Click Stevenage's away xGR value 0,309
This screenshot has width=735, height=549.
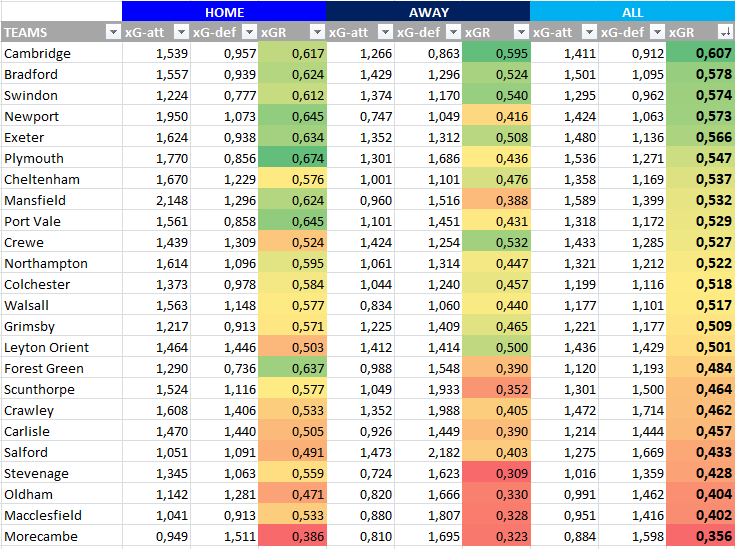coord(496,473)
